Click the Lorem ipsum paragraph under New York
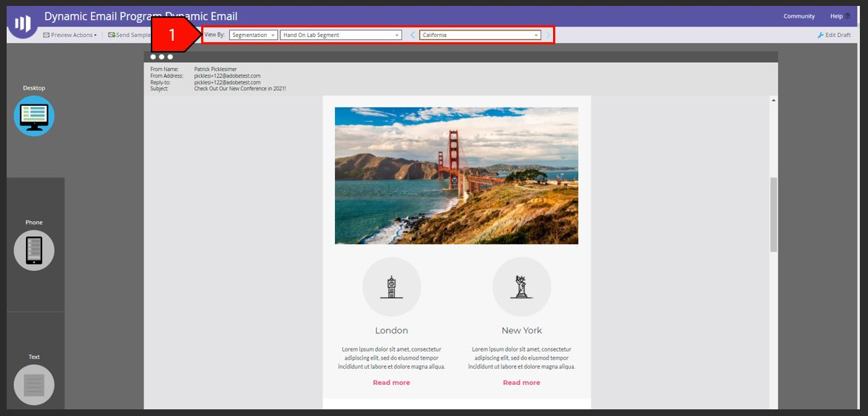The image size is (868, 416). point(521,358)
